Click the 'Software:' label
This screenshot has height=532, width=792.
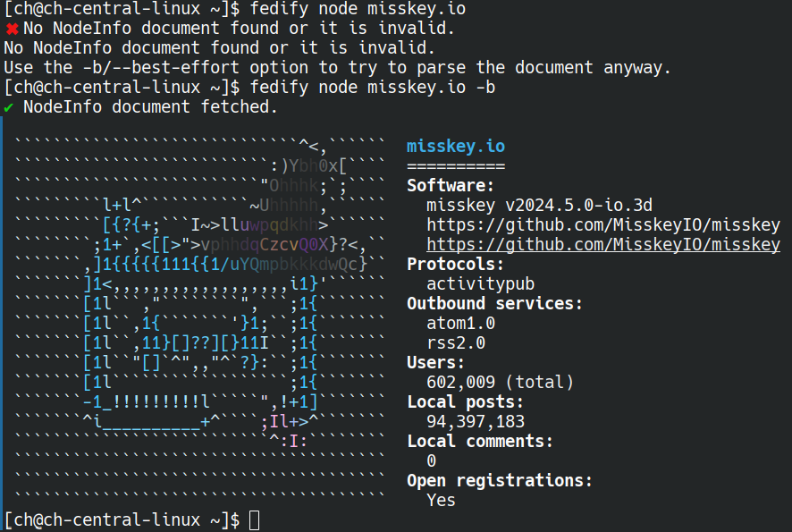451,185
